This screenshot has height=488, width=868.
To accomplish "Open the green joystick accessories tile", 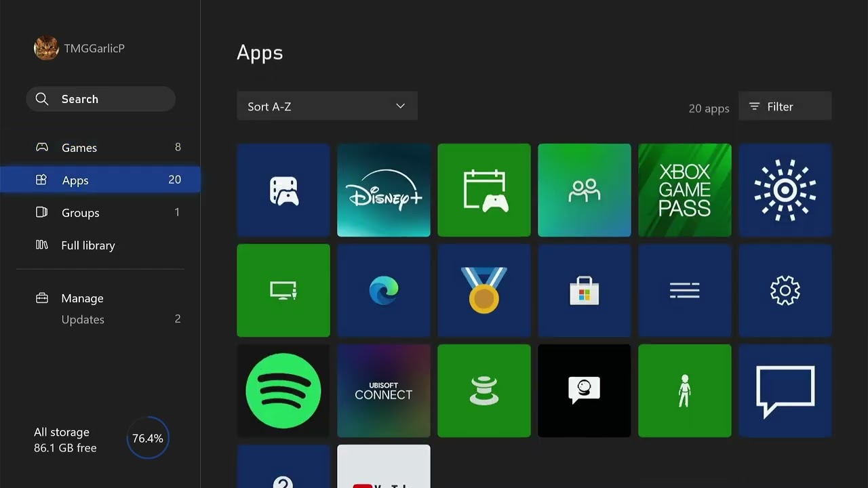I will coord(484,391).
